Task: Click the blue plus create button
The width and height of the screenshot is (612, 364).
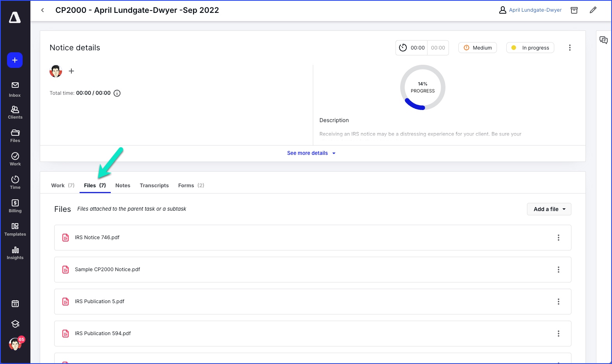Action: click(15, 60)
